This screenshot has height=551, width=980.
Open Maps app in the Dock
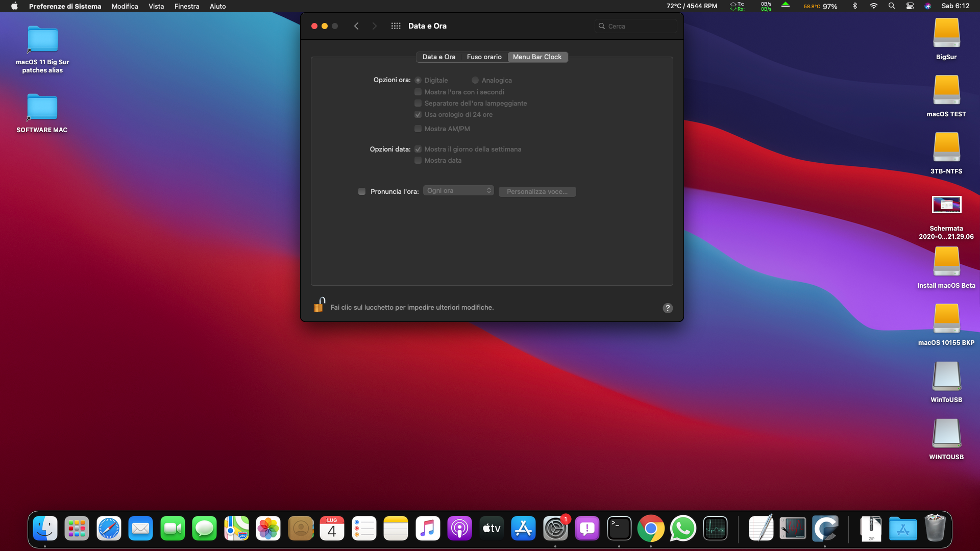pos(236,529)
